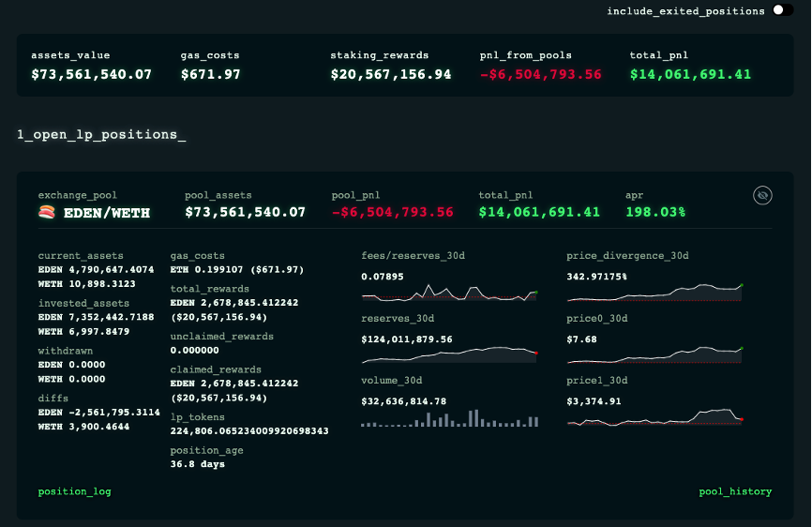Toggle the include_exited_positions switch
The width and height of the screenshot is (812, 527).
[783, 10]
